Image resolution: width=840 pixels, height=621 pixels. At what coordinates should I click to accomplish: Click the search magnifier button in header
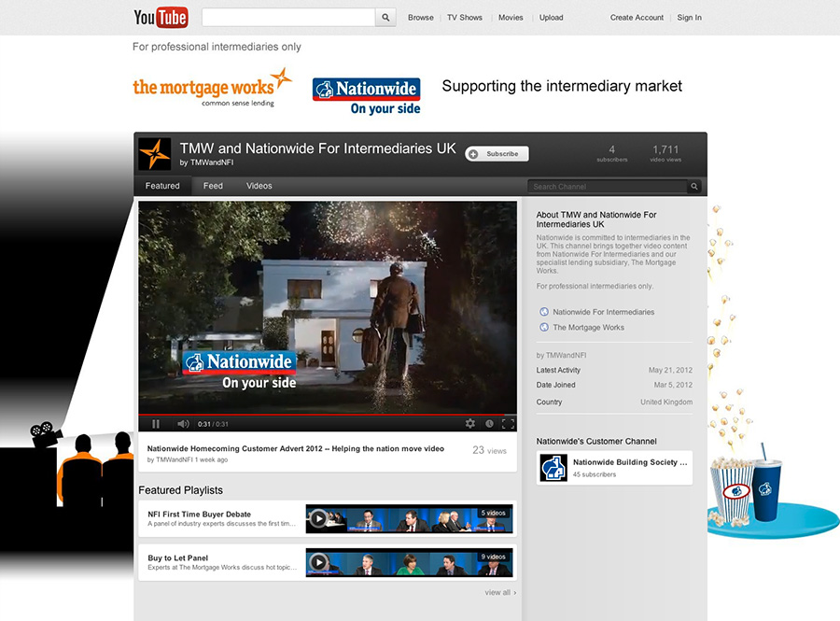coord(385,17)
